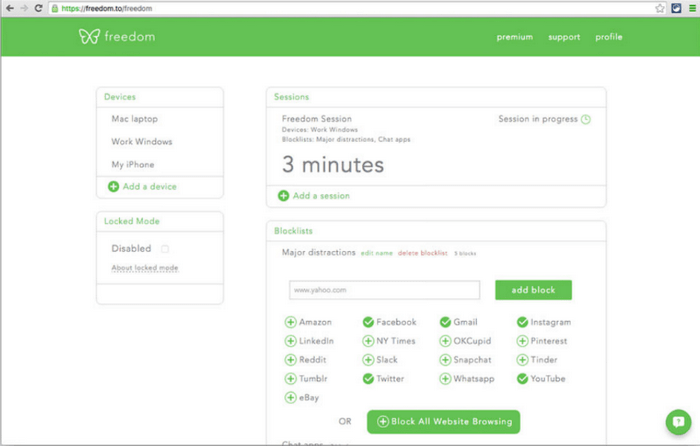
Task: Go back with browser back arrow
Action: [x=9, y=8]
